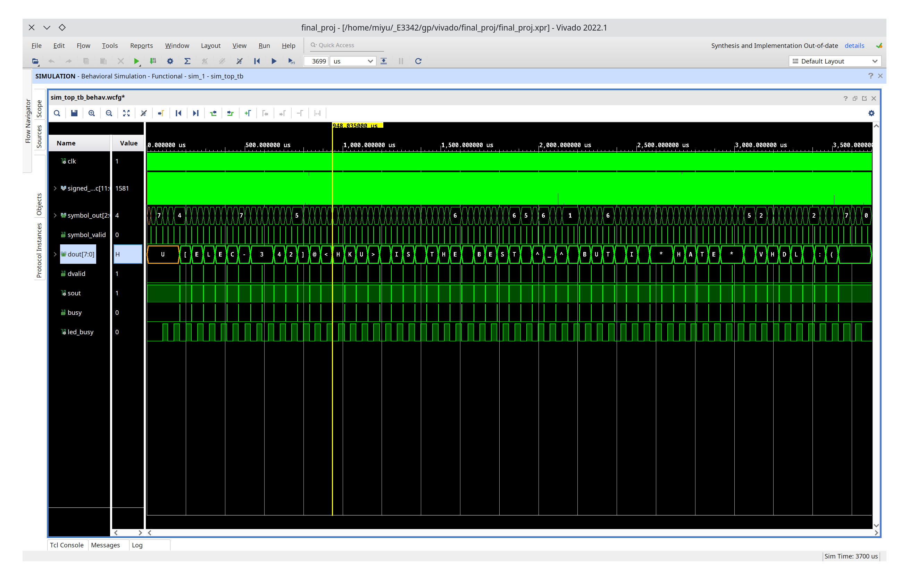The image size is (909, 588).
Task: Open the Flow menu
Action: click(x=83, y=45)
